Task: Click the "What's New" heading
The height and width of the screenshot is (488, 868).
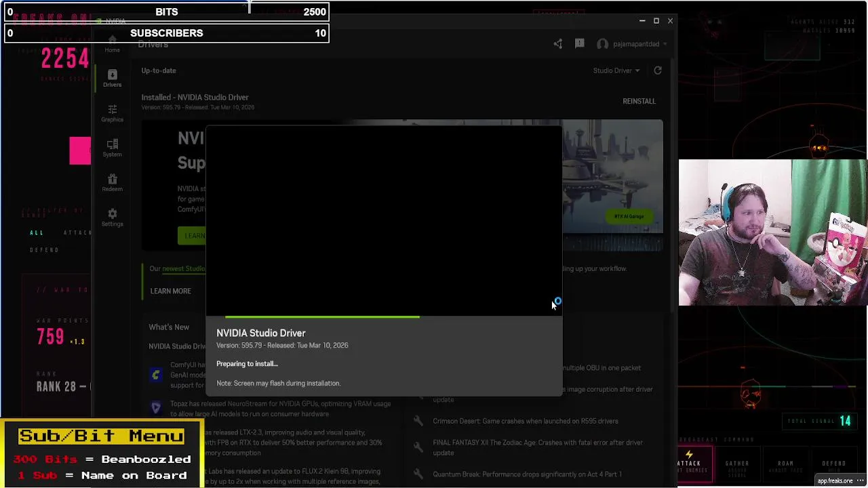Action: (x=169, y=327)
